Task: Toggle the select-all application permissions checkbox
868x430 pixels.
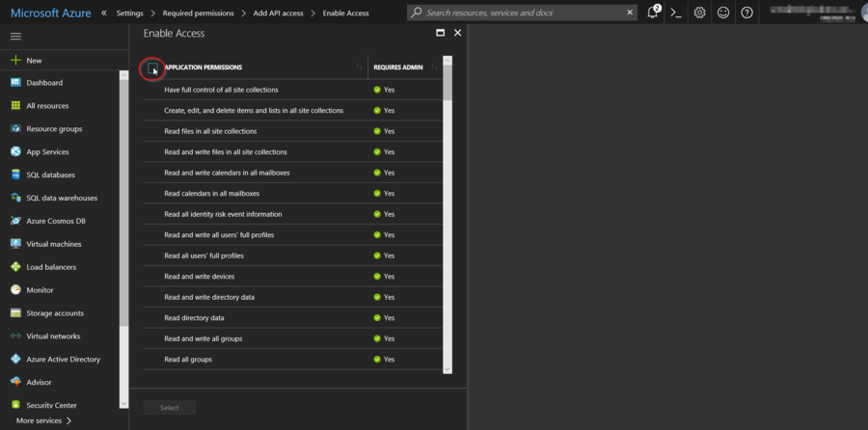Action: (x=152, y=67)
